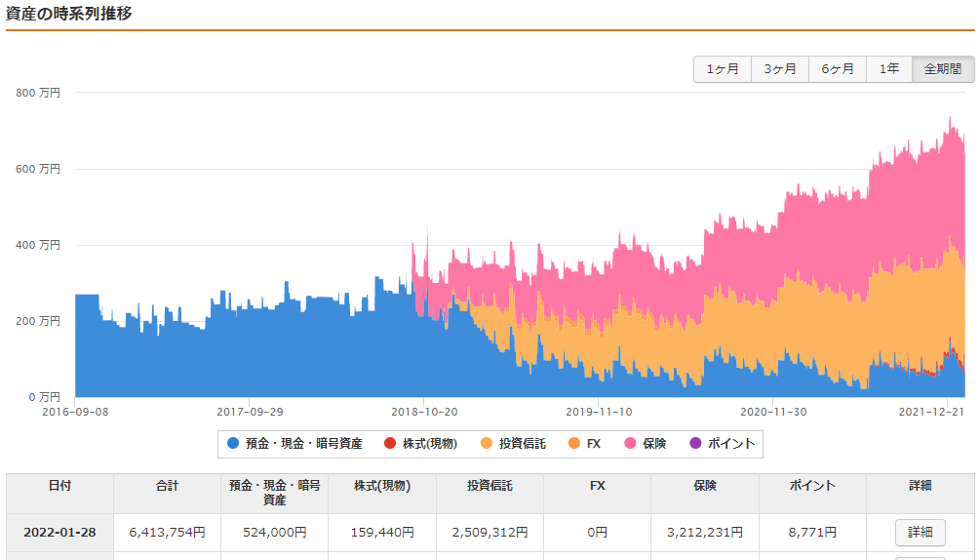Click the 合計 column header
The image size is (980, 560).
click(x=167, y=486)
